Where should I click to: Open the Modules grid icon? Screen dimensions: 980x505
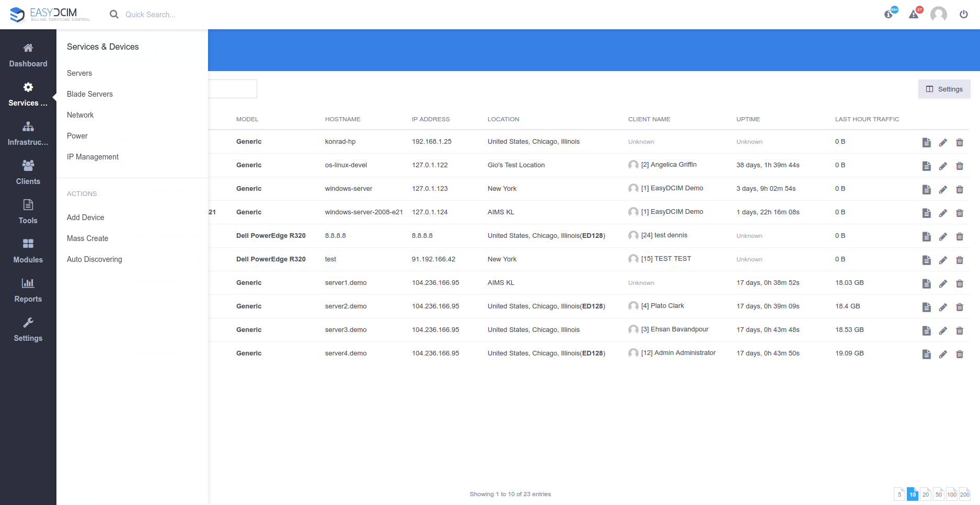tap(28, 244)
